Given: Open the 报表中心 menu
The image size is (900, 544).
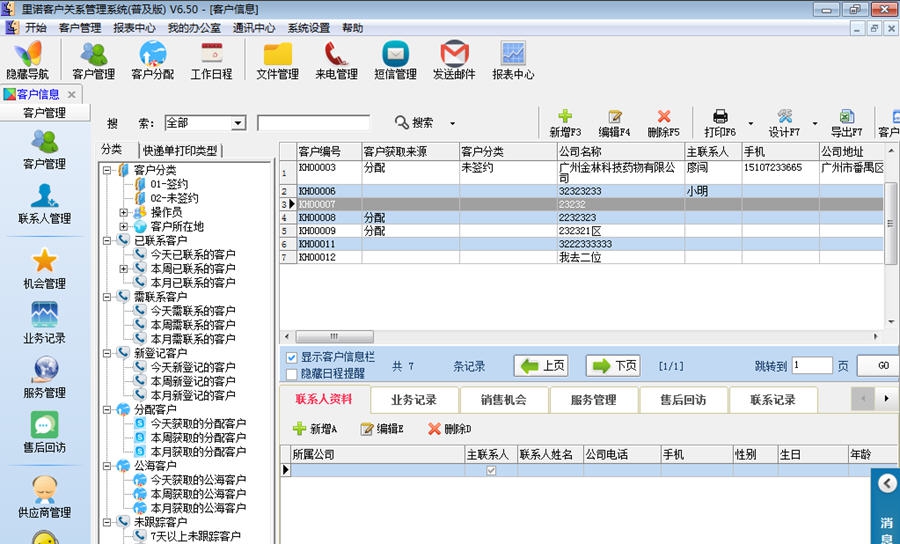Looking at the screenshot, I should tap(134, 28).
